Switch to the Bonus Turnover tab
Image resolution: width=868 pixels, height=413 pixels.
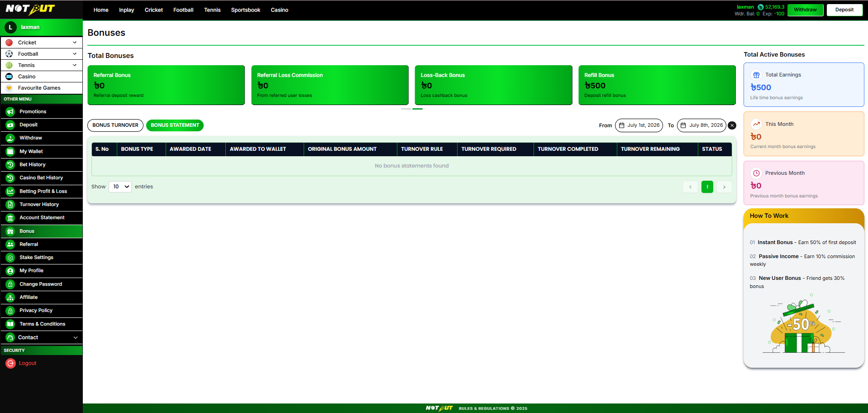coord(115,125)
